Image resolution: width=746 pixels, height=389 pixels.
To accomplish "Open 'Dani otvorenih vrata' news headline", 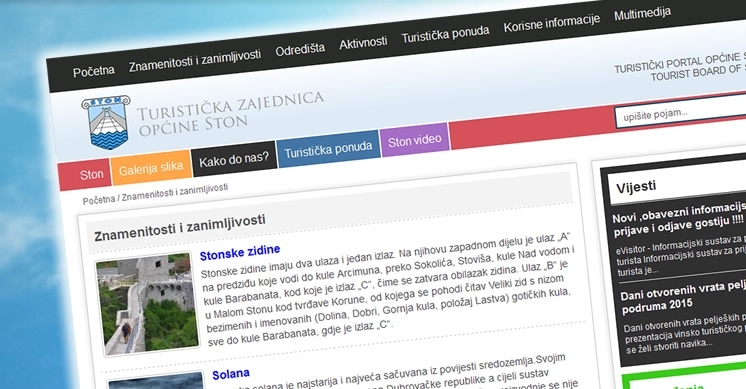I will [683, 296].
